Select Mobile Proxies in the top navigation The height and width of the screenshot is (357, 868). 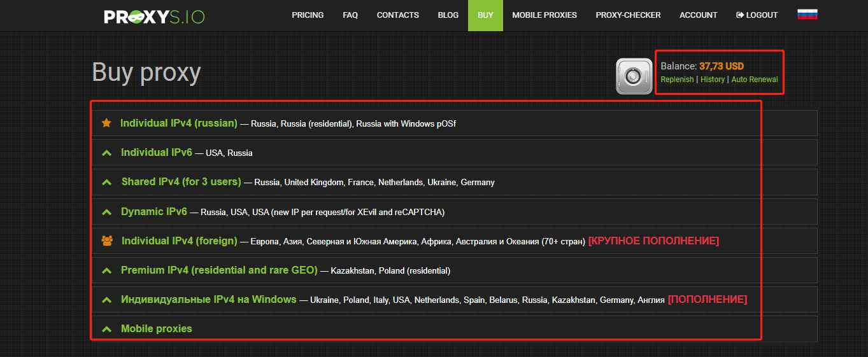544,15
